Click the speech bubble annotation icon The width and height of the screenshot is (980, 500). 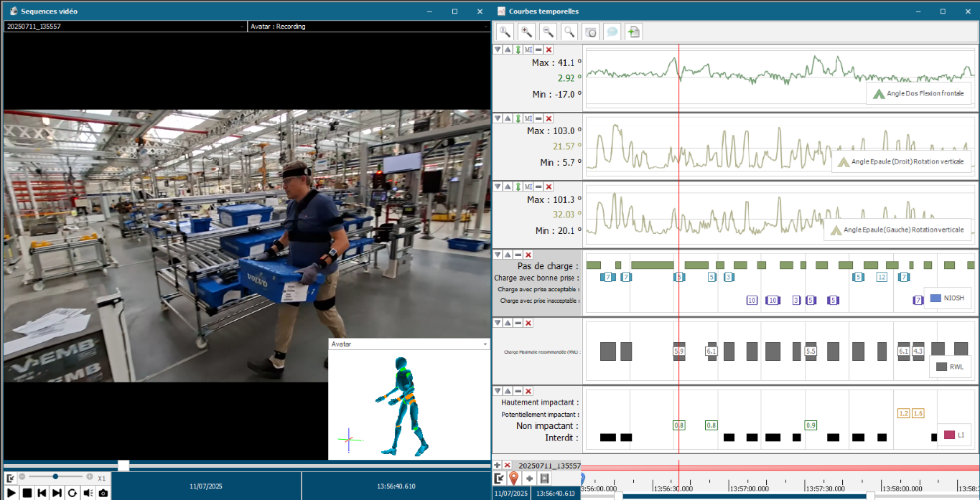[612, 32]
